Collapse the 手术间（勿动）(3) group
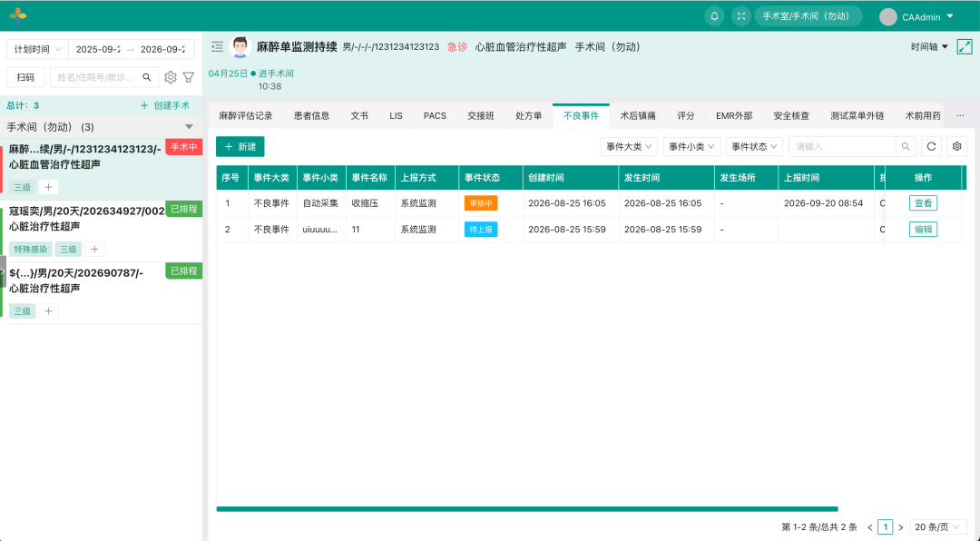The height and width of the screenshot is (541, 980). 190,127
